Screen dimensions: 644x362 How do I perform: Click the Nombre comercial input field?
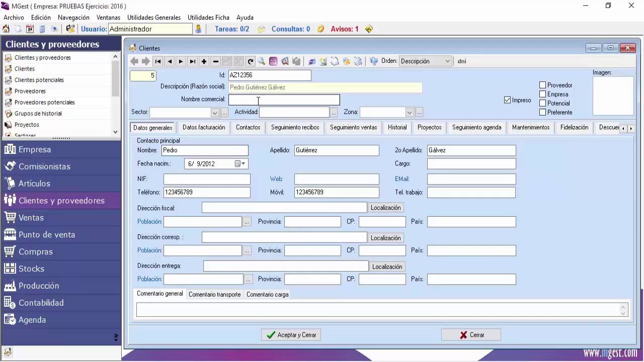284,100
